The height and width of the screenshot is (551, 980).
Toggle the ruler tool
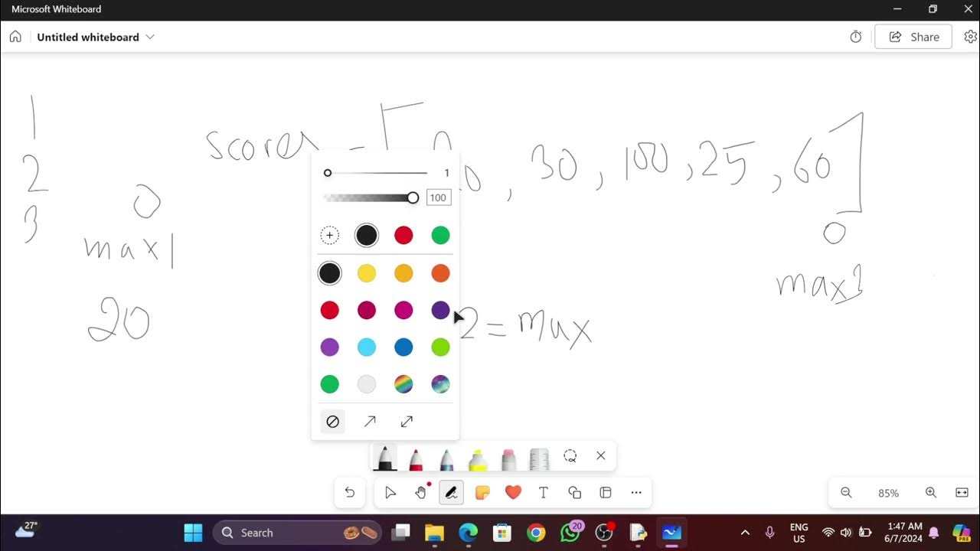pyautogui.click(x=540, y=458)
